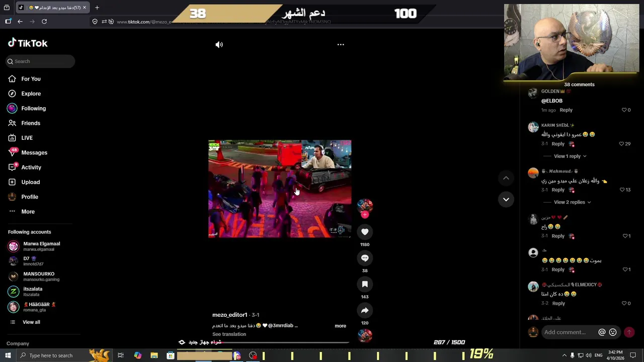The image size is (644, 362).
Task: Go to the LIVE section
Action: [27, 138]
